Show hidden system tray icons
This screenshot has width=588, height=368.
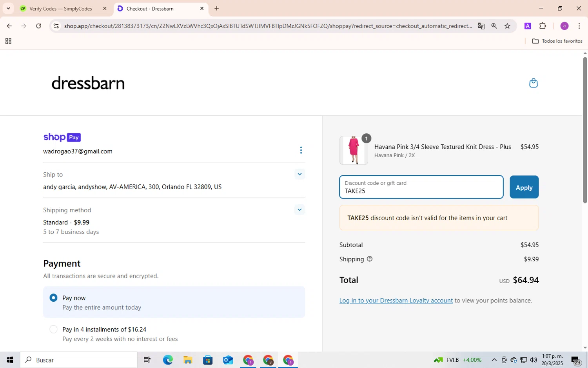tap(494, 360)
